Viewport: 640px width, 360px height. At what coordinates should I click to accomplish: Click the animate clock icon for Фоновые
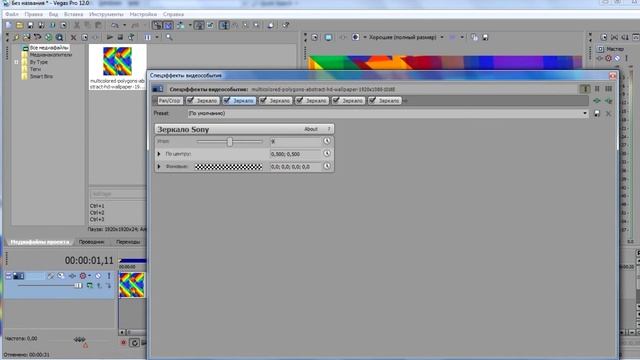[x=327, y=166]
